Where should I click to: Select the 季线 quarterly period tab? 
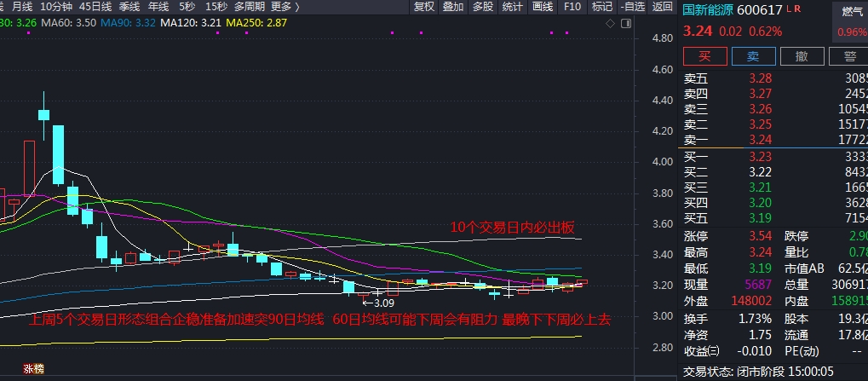click(x=129, y=7)
